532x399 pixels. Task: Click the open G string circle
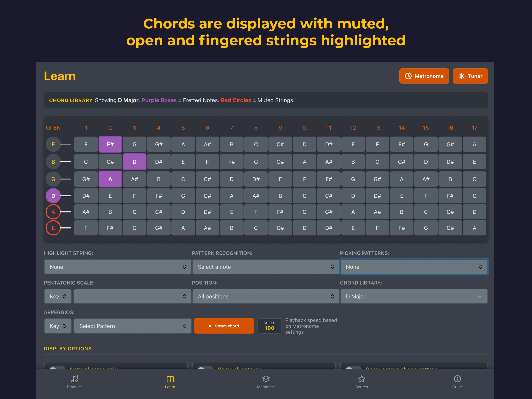click(x=53, y=179)
